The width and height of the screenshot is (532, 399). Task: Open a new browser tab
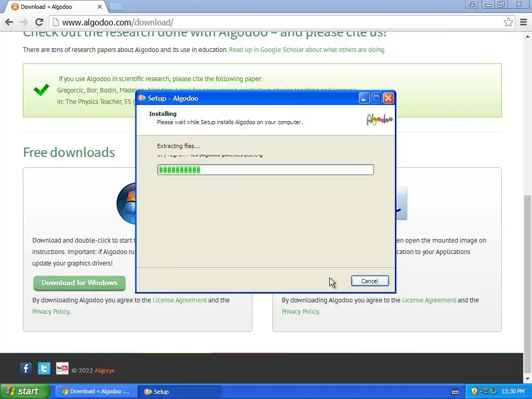tap(116, 7)
